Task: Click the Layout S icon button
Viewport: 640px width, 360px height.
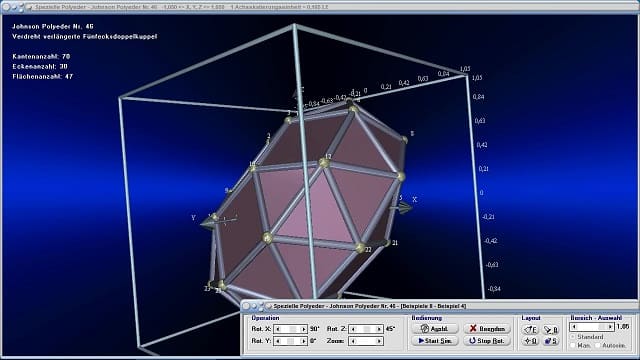Action: tap(551, 340)
